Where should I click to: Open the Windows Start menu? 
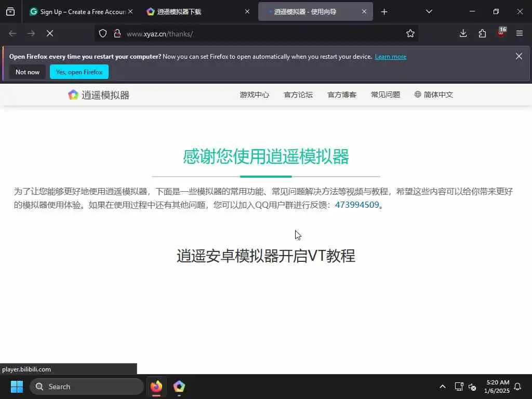tap(17, 387)
